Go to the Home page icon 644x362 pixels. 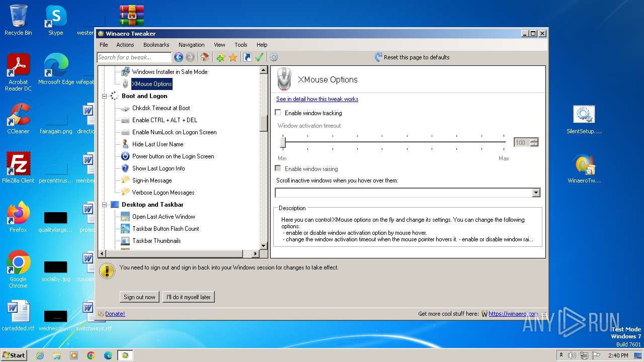click(x=204, y=57)
